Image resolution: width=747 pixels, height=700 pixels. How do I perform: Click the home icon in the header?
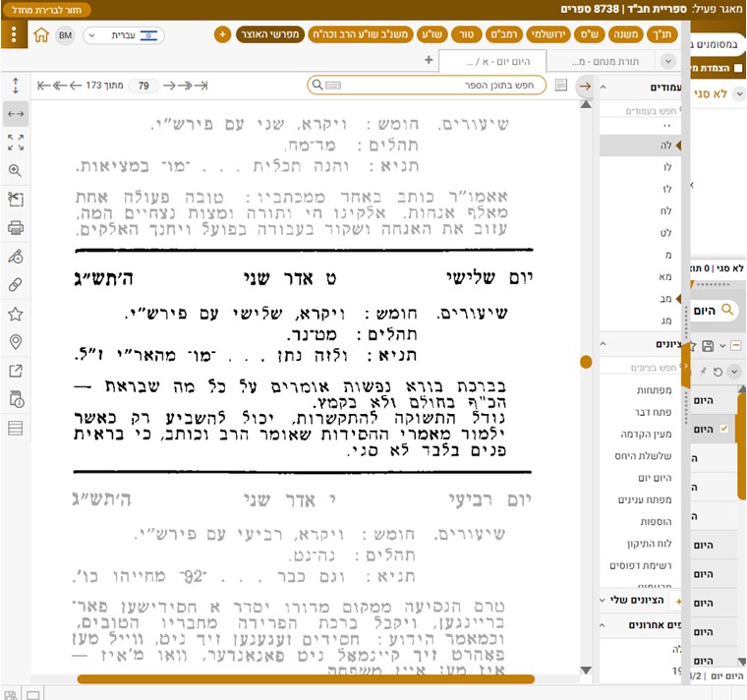[x=40, y=35]
